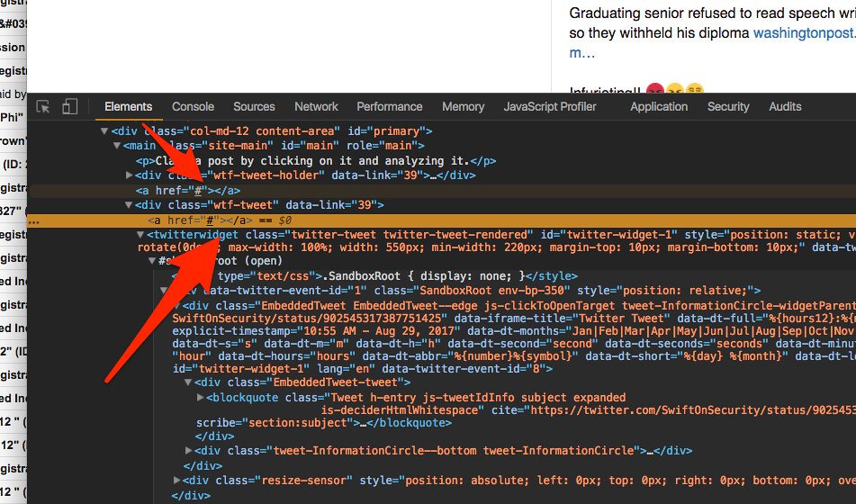Switch to the Elements tab

(x=129, y=106)
